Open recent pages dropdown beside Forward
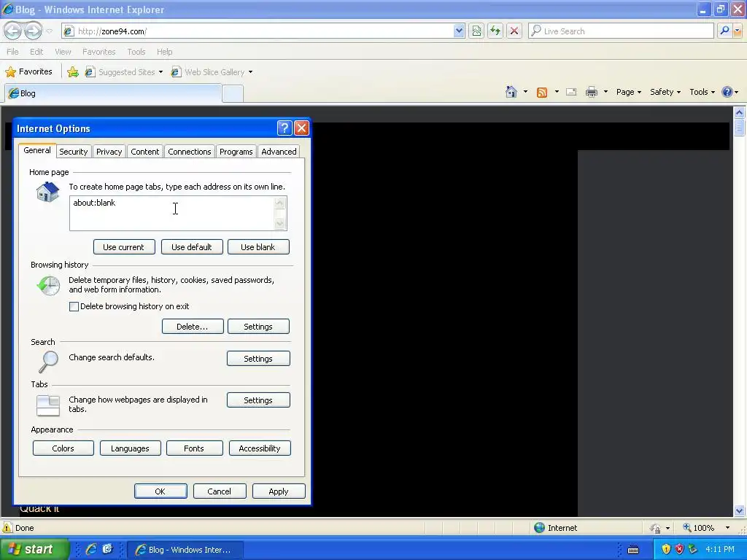This screenshot has height=560, width=747. (x=49, y=31)
